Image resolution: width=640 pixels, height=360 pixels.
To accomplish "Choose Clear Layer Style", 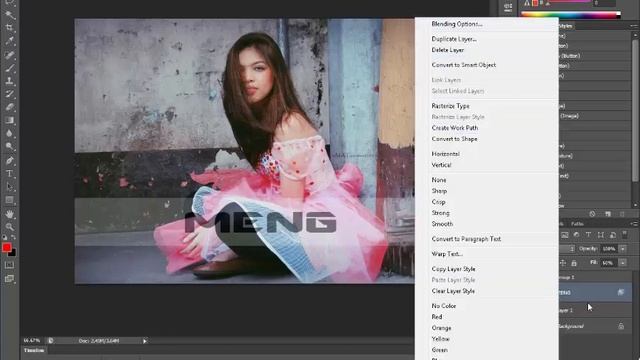I will pyautogui.click(x=453, y=291).
